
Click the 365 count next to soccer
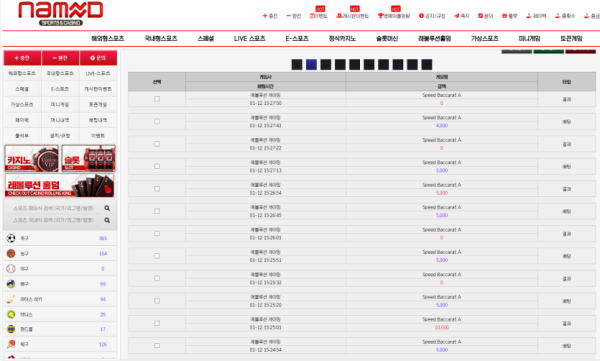pos(103,238)
